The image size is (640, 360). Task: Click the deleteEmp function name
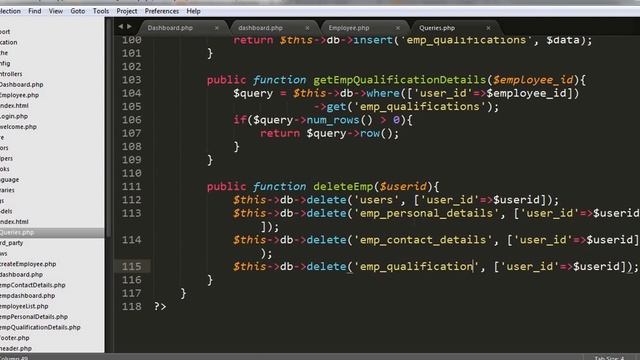pos(343,187)
